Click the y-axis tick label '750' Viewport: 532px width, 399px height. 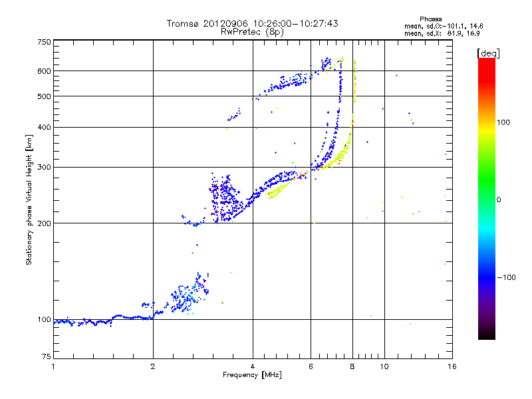click(44, 42)
